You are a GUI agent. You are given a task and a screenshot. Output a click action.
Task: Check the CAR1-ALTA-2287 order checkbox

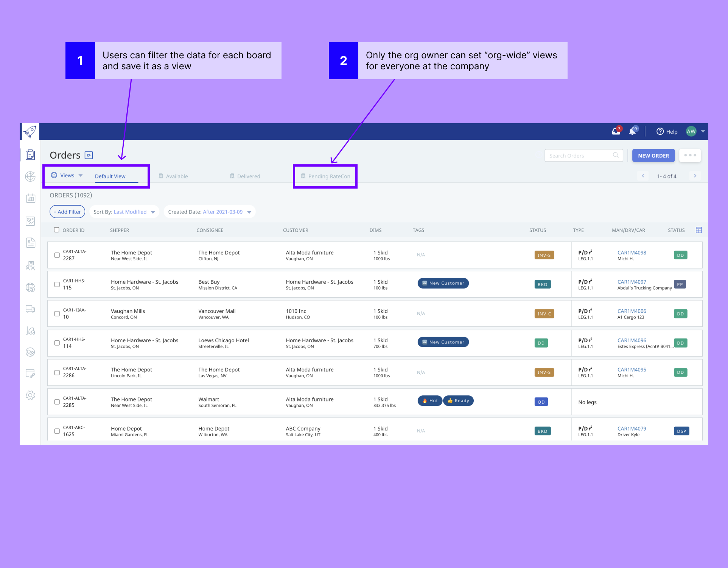pyautogui.click(x=57, y=256)
